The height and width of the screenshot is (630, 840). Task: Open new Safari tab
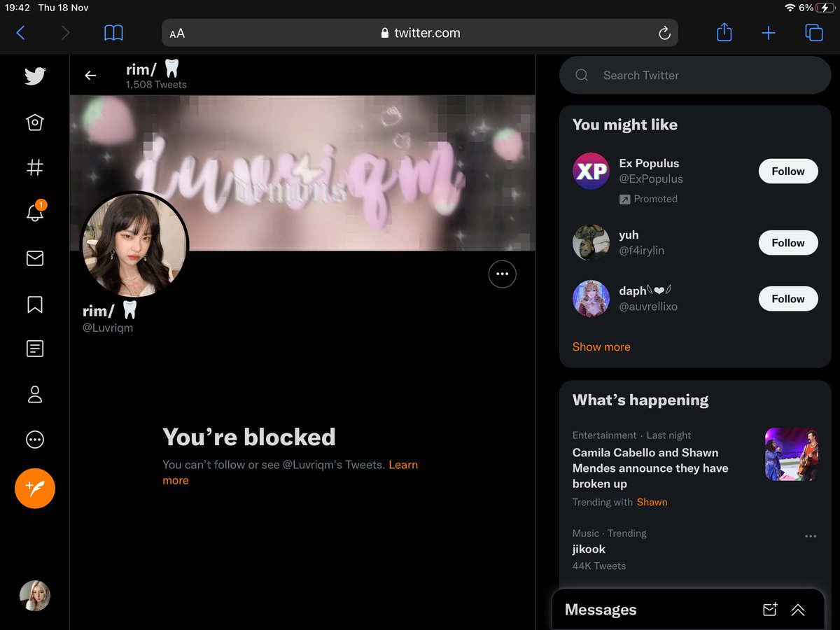pos(769,33)
